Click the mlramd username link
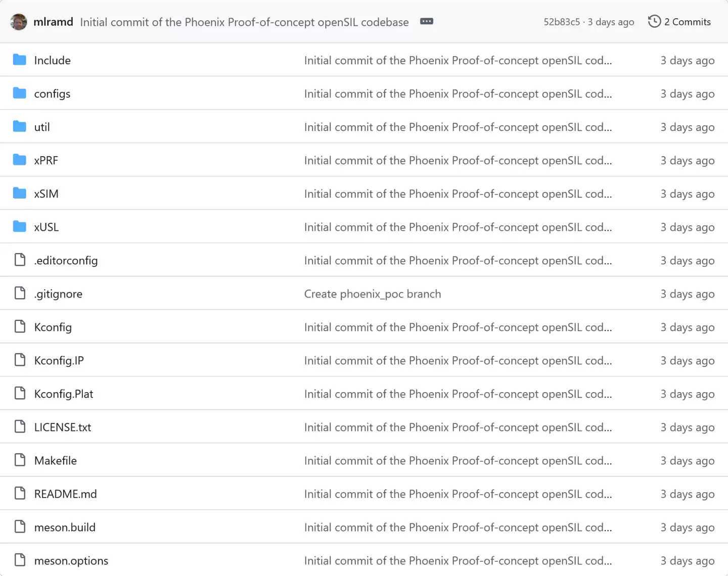The image size is (728, 576). [53, 22]
